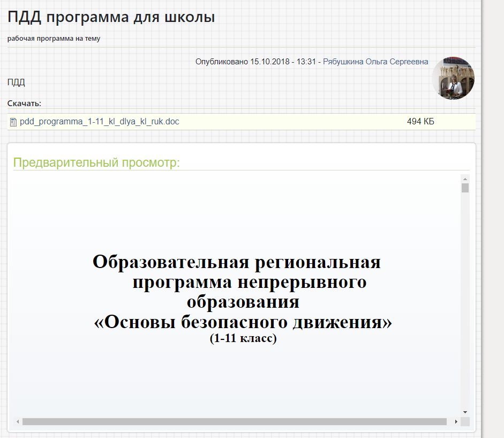Download pdd_programma_1-11_kl_dlya_kl_ruk.doc file
The image size is (504, 438).
coord(99,121)
